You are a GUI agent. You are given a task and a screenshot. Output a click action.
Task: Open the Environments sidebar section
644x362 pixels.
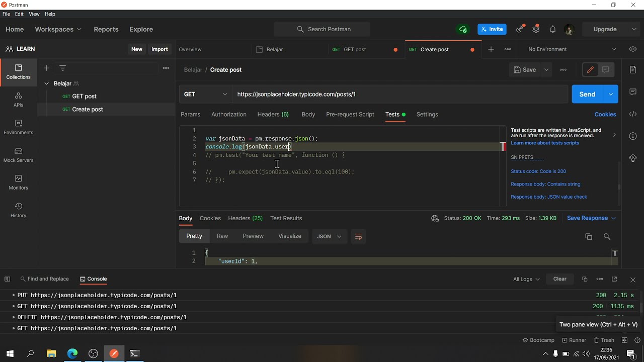[x=18, y=127]
